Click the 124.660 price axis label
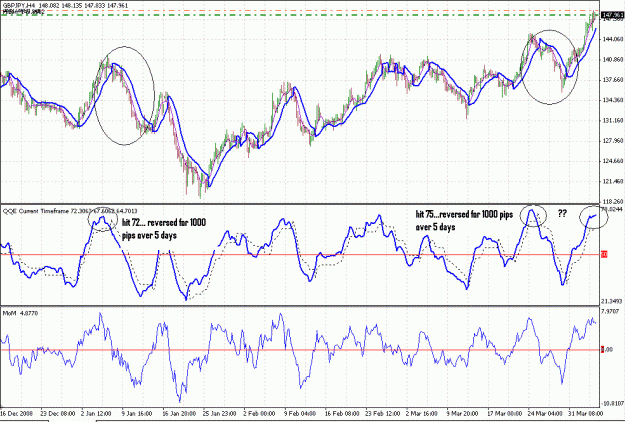 coord(613,161)
